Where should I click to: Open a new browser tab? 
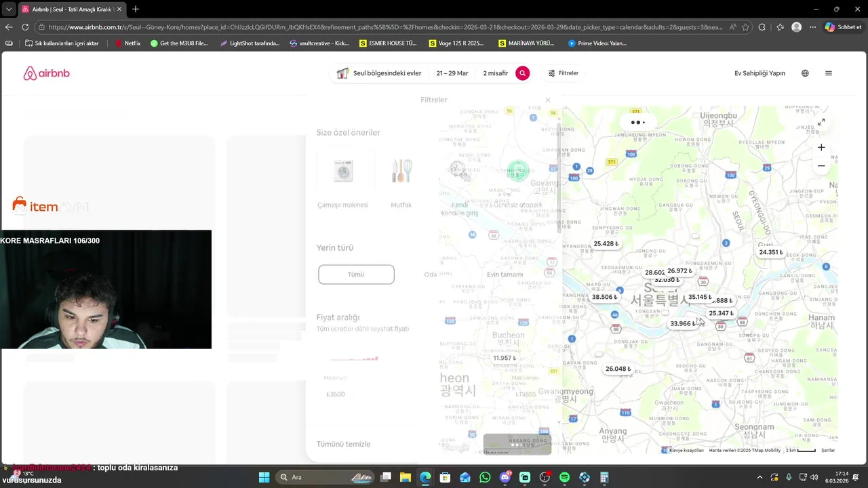[x=136, y=9]
